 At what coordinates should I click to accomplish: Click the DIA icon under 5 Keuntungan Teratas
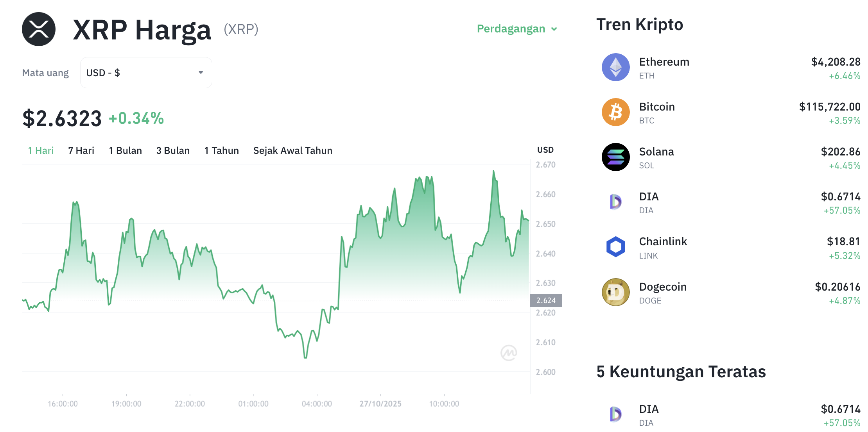[x=615, y=414]
